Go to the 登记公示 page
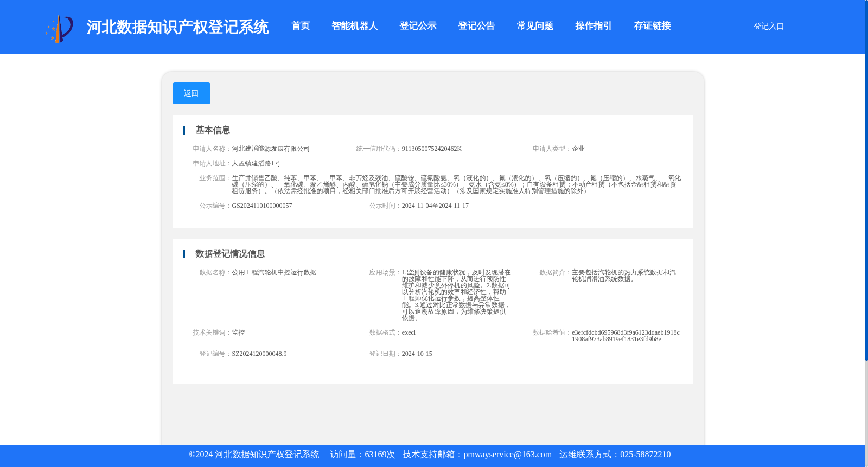The width and height of the screenshot is (868, 467). (418, 26)
